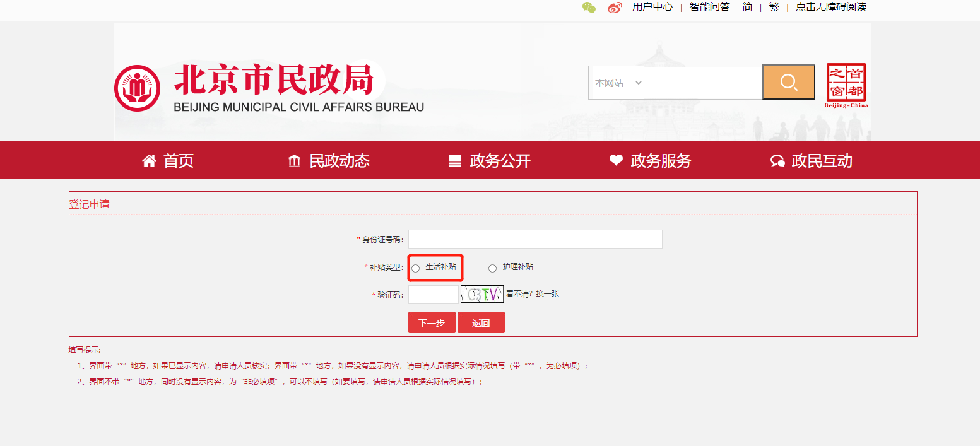Viewport: 980px width, 446px height.
Task: Click the building icon beside 民政动态
Action: [x=295, y=160]
